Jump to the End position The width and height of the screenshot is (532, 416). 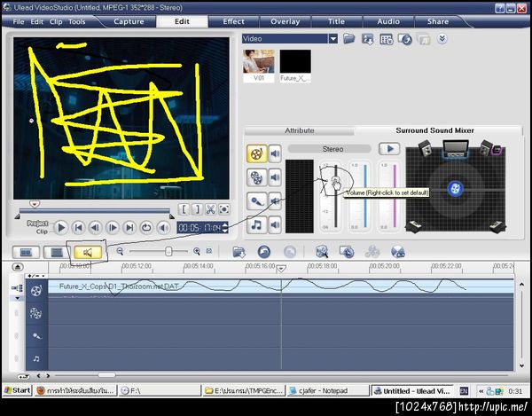[x=129, y=227]
